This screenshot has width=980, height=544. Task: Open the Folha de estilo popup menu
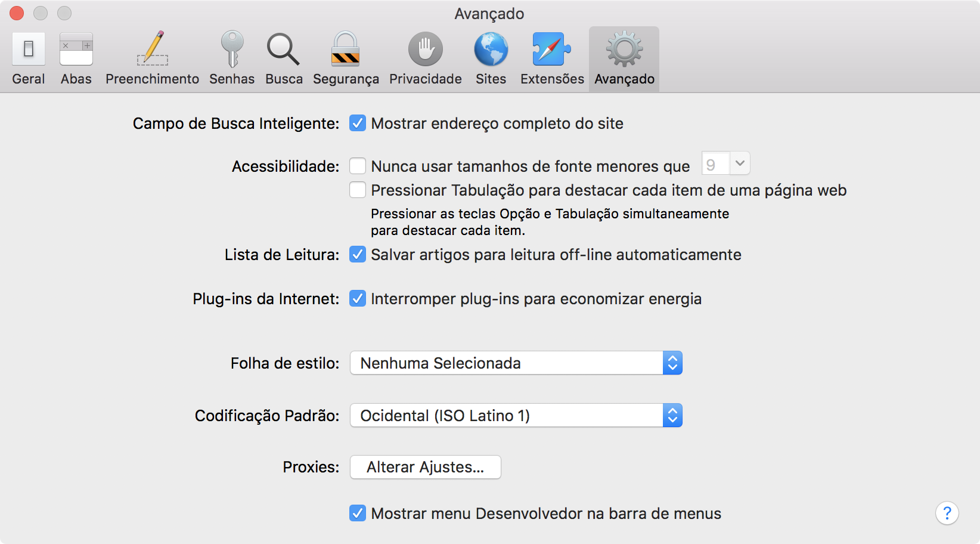(x=516, y=363)
